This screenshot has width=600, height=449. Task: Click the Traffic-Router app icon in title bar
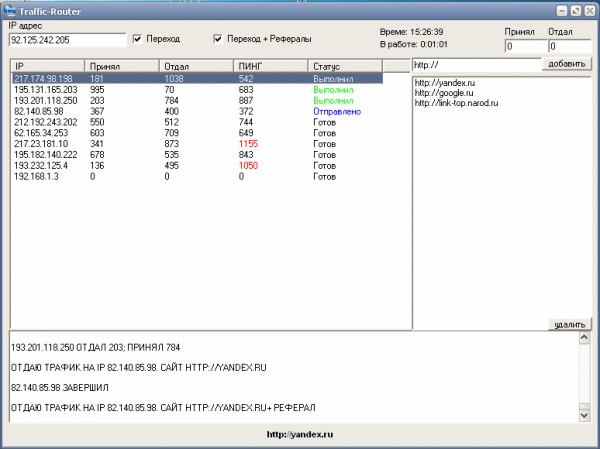coord(10,10)
